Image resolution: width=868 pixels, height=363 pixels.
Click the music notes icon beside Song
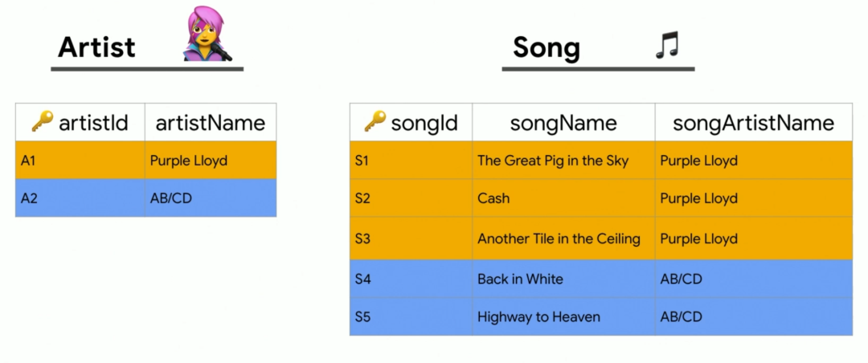coord(667,46)
